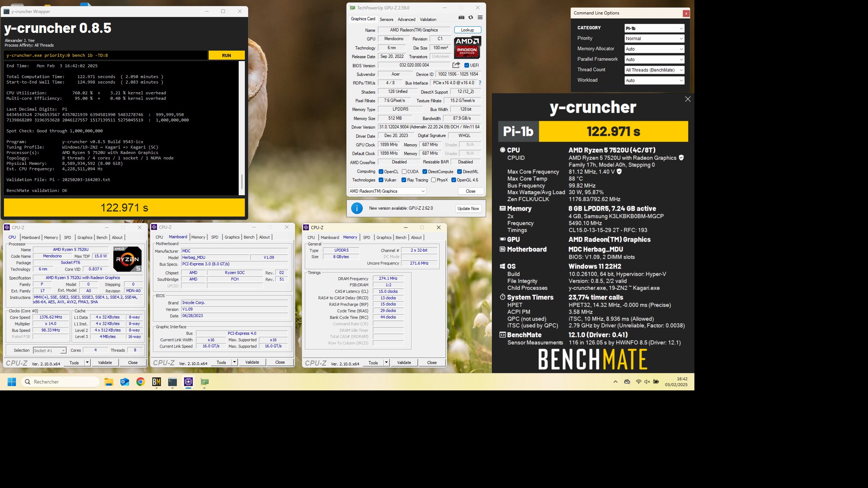Click the blue info icon in update banner

point(357,208)
